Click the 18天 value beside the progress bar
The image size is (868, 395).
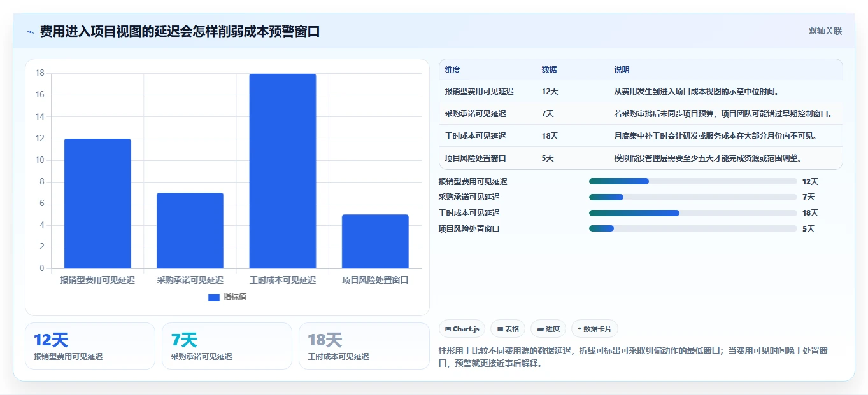tap(810, 213)
